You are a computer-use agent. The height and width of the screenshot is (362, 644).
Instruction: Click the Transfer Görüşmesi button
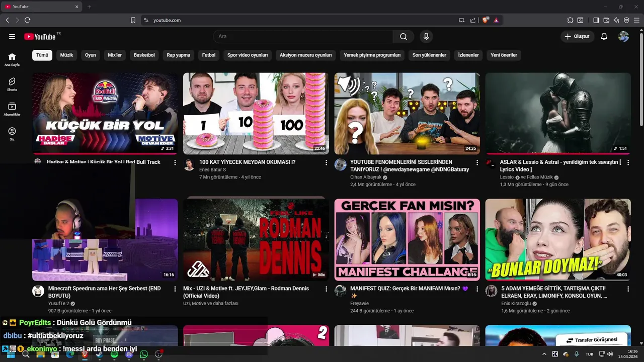coord(591,340)
